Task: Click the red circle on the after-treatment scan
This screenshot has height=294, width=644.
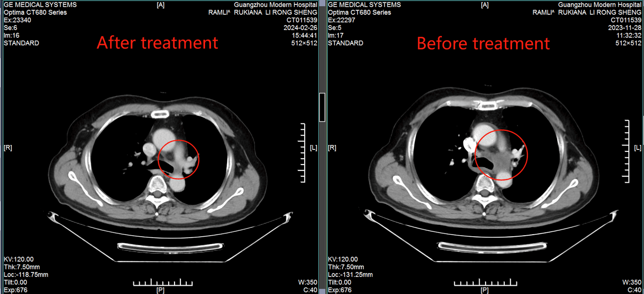Action: [160, 159]
